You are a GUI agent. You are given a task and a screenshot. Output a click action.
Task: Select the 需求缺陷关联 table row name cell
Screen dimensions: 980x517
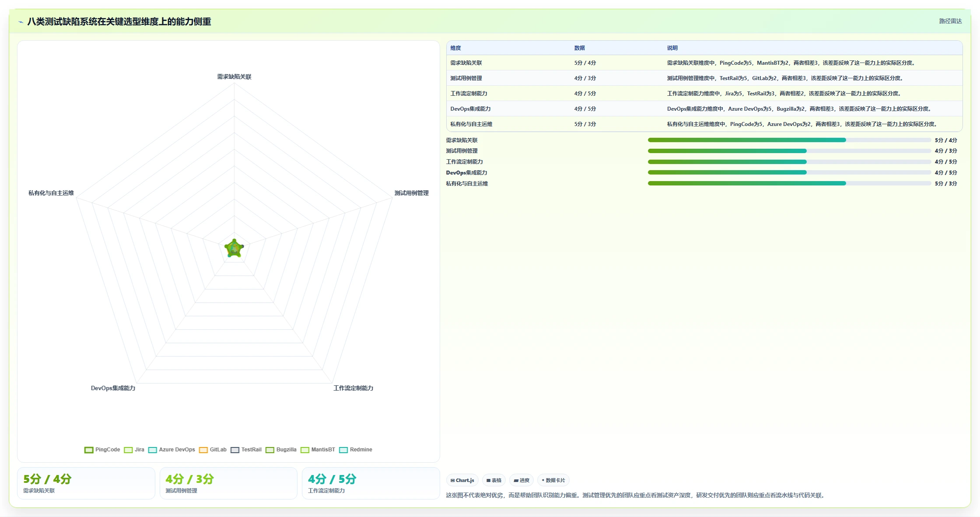click(x=466, y=63)
